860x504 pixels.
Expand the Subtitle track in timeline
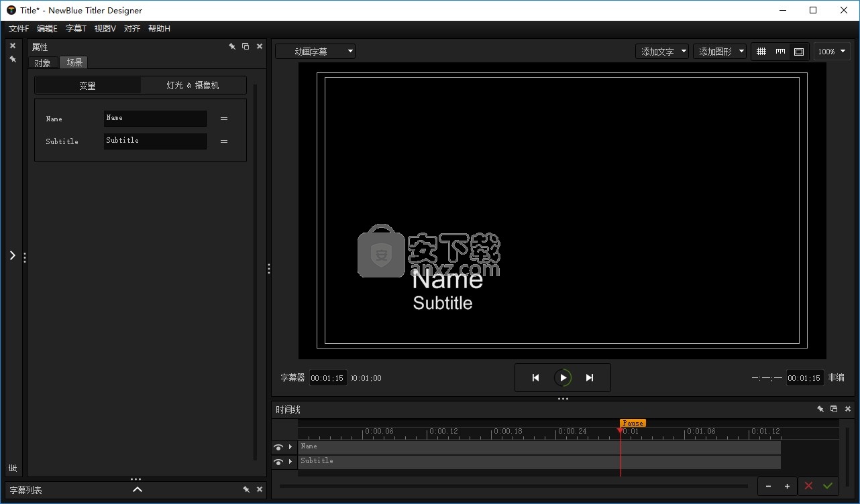pos(290,462)
